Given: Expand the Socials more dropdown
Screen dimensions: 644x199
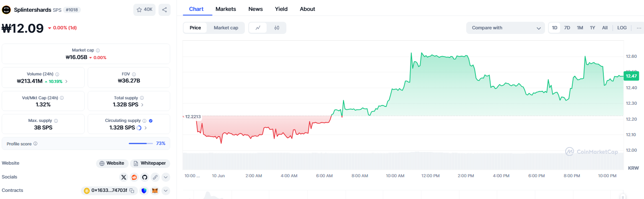Looking at the screenshot, I should coord(166,177).
